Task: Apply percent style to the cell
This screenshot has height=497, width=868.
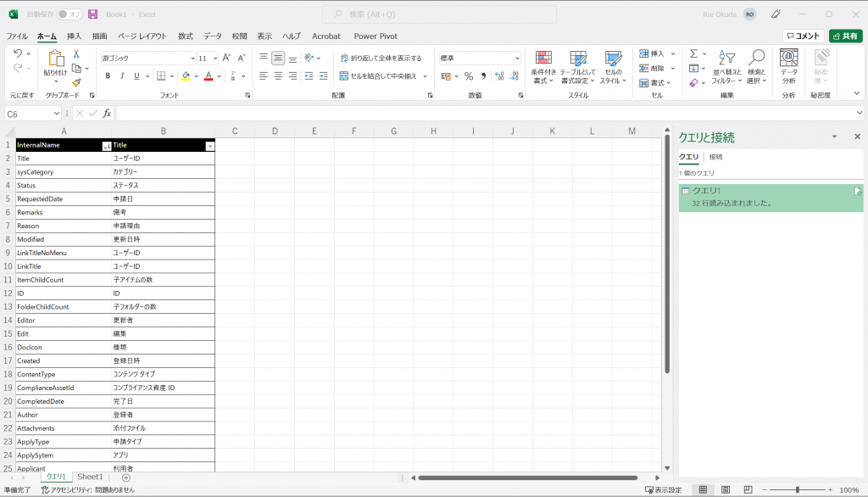Action: coord(468,75)
